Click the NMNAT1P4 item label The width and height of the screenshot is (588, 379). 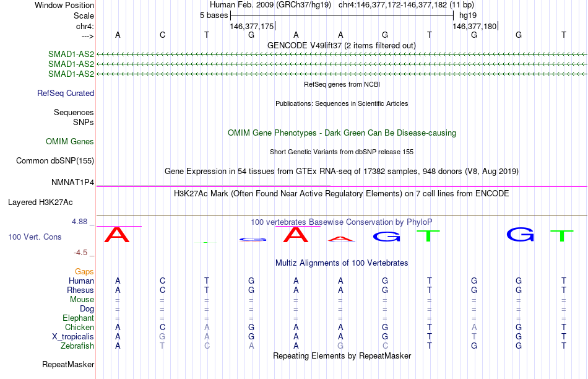pos(73,182)
